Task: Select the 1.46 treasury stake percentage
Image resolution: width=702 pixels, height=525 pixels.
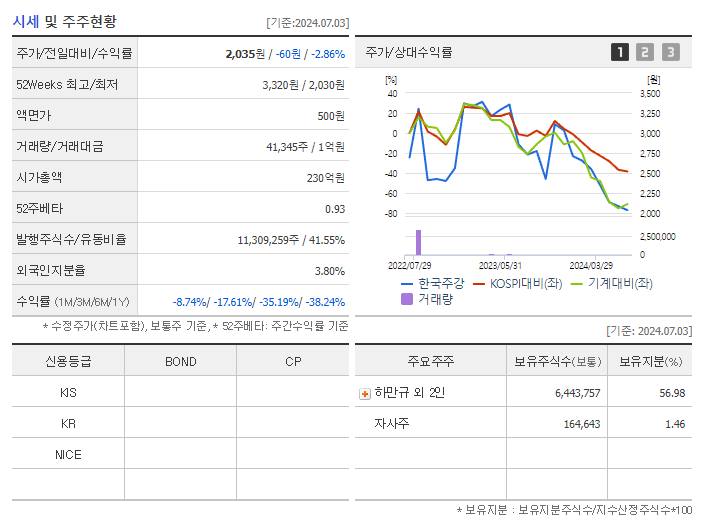Action: click(x=675, y=424)
